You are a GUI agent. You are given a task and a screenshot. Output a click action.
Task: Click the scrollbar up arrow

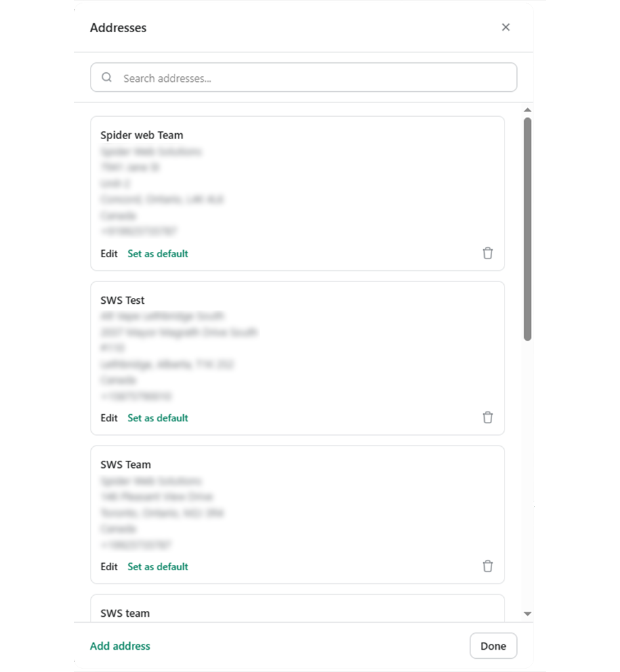[x=527, y=110]
